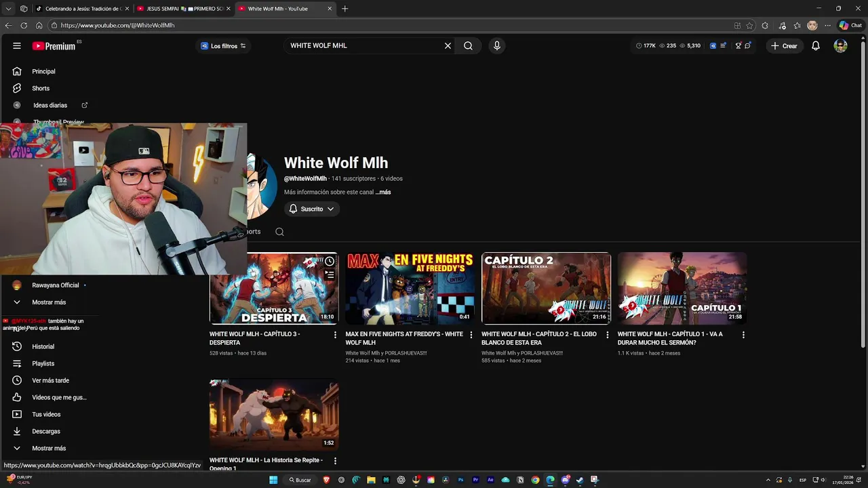
Task: Open Premiere Pro from the taskbar
Action: (475, 480)
